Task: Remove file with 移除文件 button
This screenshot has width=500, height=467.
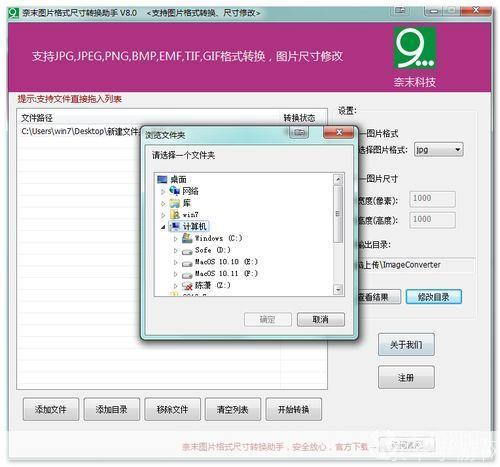Action: [x=172, y=409]
